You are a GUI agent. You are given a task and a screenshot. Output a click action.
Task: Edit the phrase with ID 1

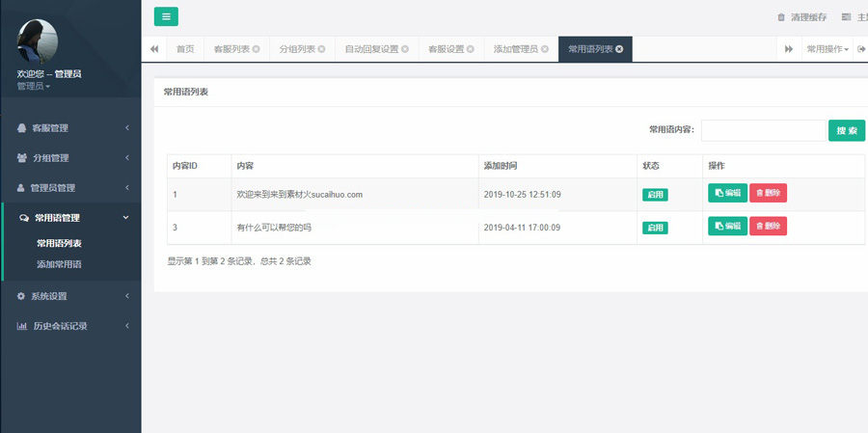727,193
